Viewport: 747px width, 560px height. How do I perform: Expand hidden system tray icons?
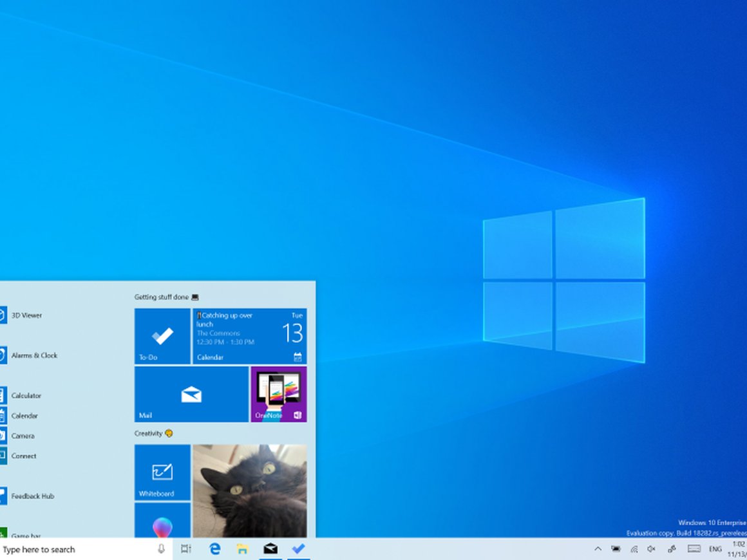coord(598,549)
